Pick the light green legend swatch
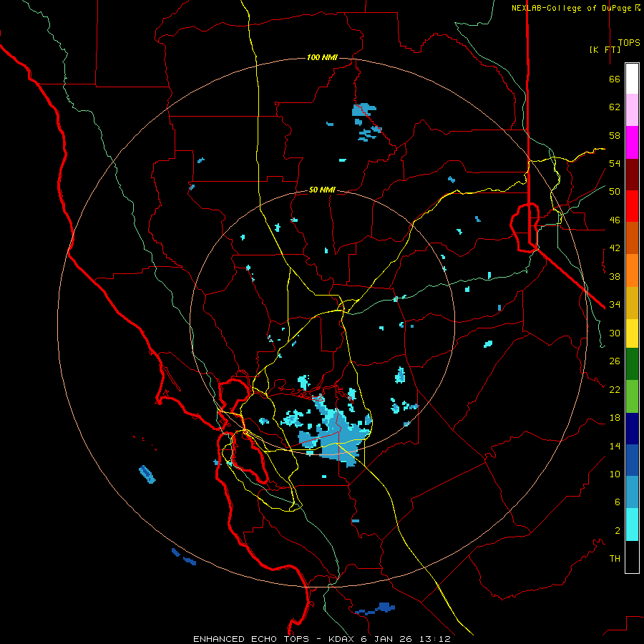644x644 pixels. pos(632,396)
